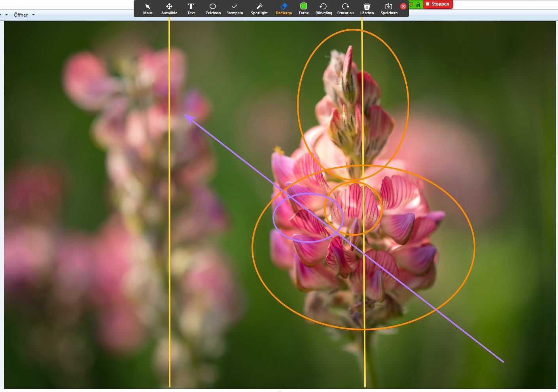The height and width of the screenshot is (392, 558).
Task: Close the annotation toolbar with red X
Action: tap(403, 6)
